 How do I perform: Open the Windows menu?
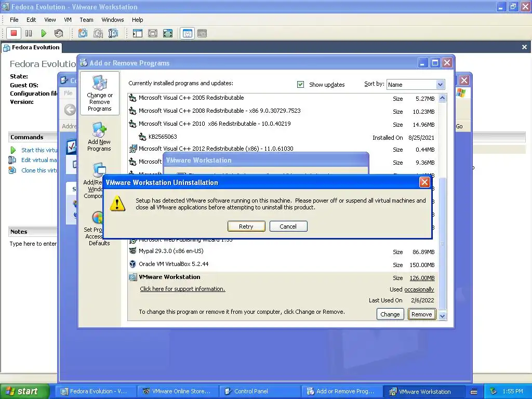click(x=113, y=20)
